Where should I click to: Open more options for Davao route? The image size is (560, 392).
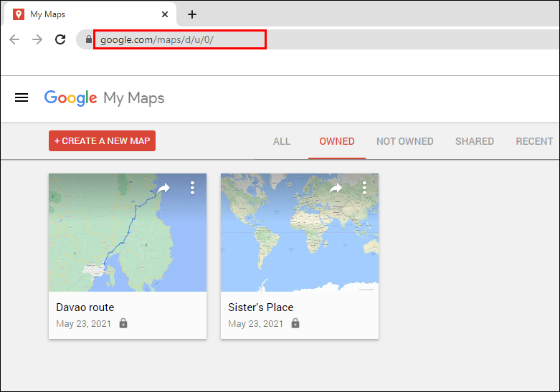click(x=192, y=188)
